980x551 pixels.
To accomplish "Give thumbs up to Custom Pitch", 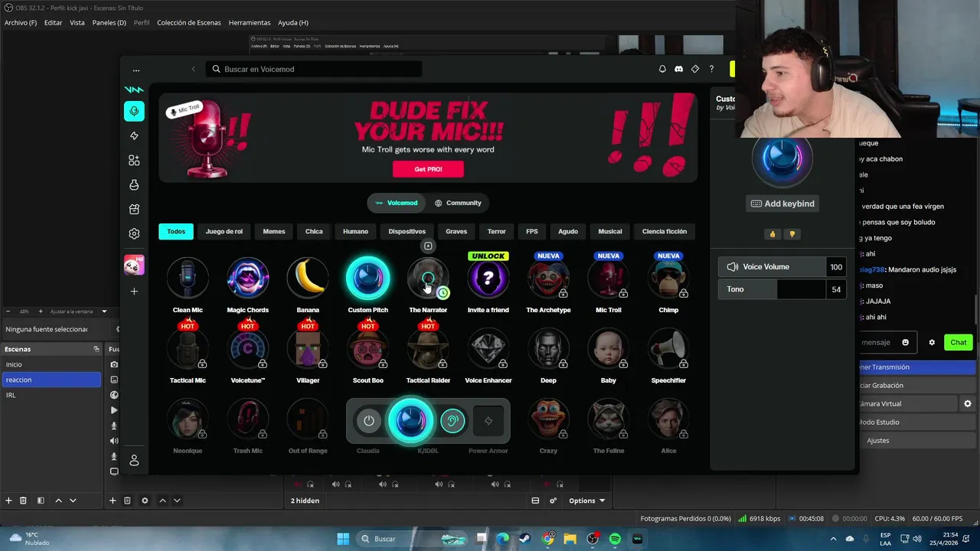I will [773, 234].
